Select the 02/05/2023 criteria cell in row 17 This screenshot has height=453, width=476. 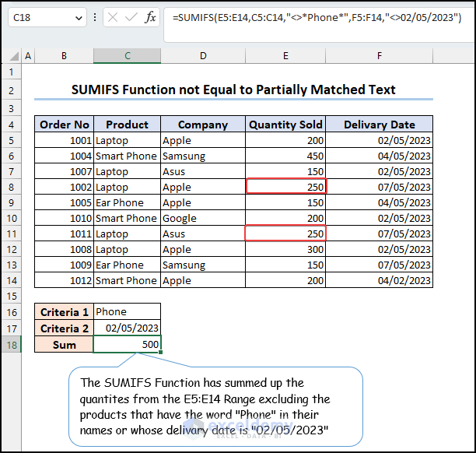point(128,328)
